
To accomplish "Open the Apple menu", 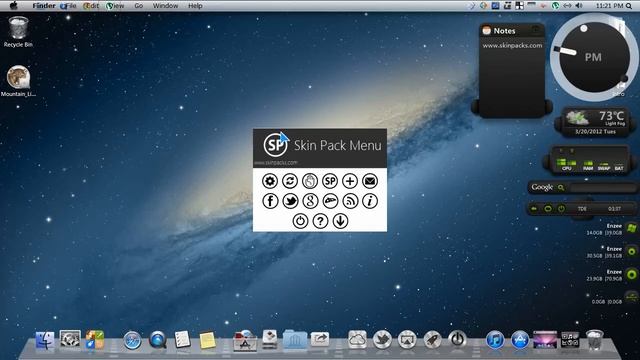I will click(x=13, y=6).
